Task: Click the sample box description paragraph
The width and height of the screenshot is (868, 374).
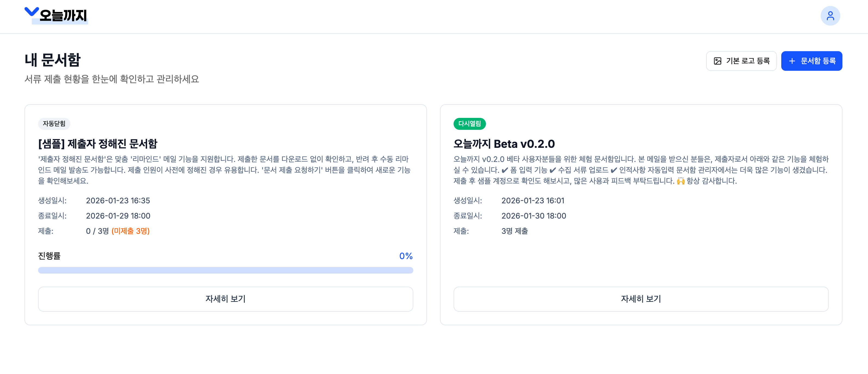Action: tap(225, 170)
